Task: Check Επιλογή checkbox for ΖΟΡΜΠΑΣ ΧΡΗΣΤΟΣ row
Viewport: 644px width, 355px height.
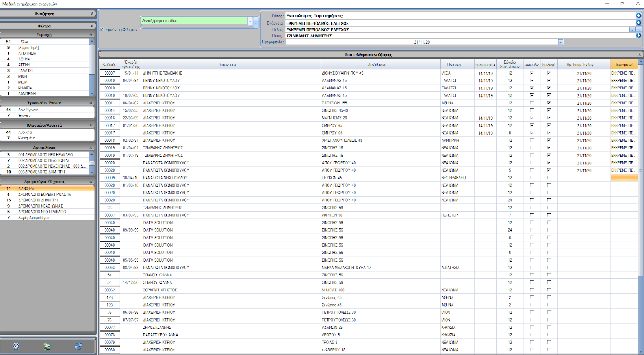Action: [549, 290]
